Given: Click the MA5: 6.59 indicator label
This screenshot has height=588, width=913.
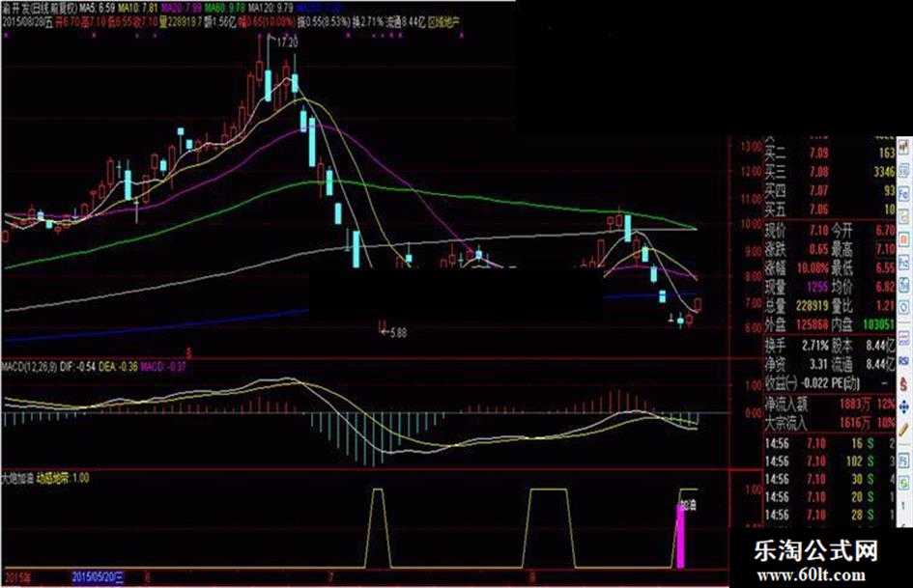Looking at the screenshot, I should click(x=96, y=8).
